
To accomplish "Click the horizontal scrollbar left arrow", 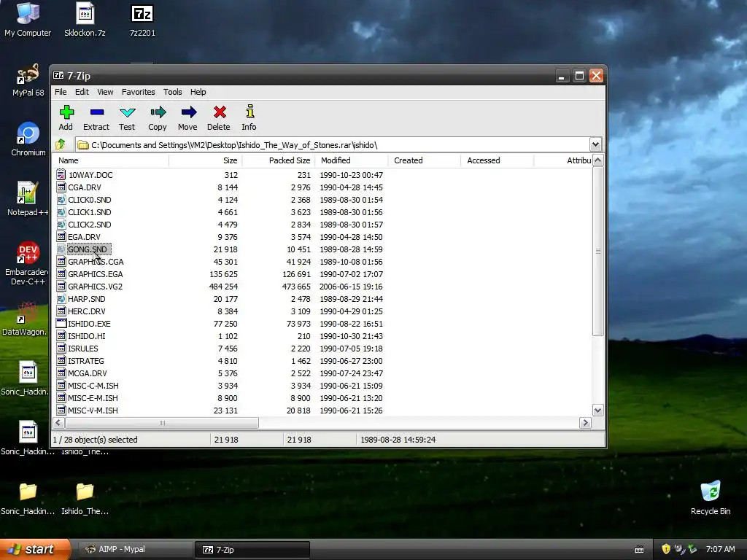I will pos(59,423).
